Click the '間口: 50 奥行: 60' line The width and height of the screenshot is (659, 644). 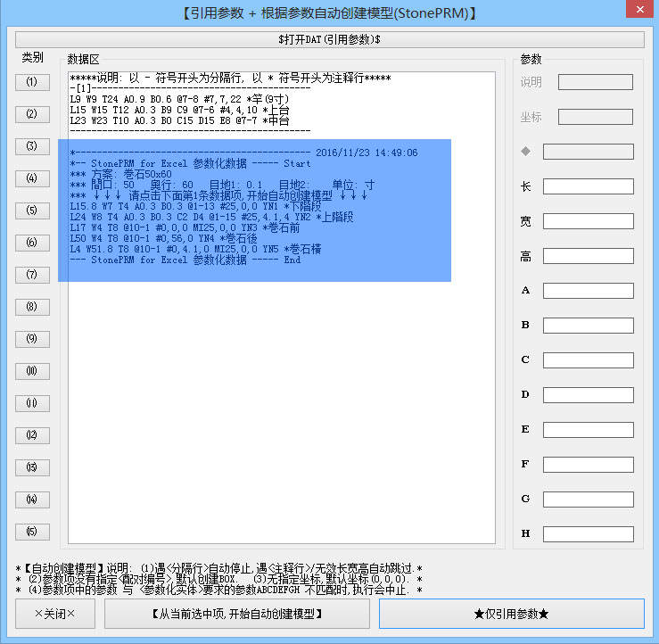tap(222, 185)
